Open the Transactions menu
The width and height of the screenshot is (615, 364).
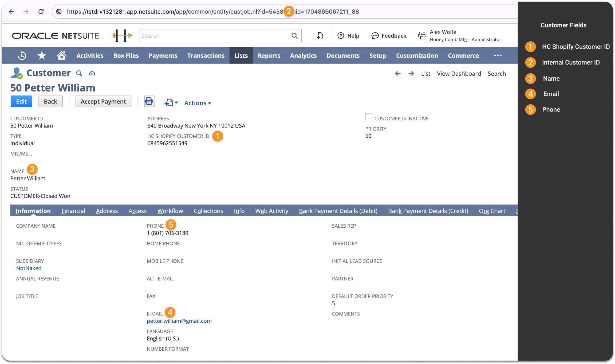206,56
